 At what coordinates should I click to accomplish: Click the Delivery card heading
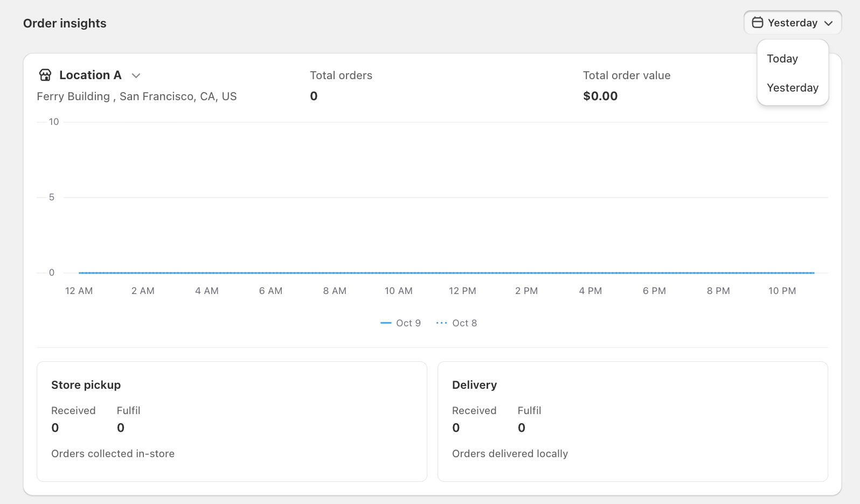click(474, 385)
